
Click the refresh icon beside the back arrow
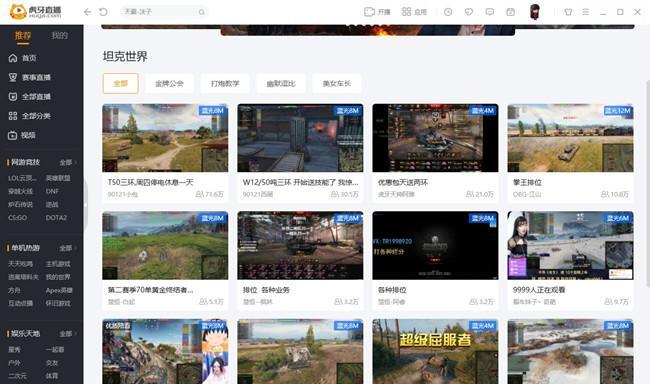pos(103,12)
